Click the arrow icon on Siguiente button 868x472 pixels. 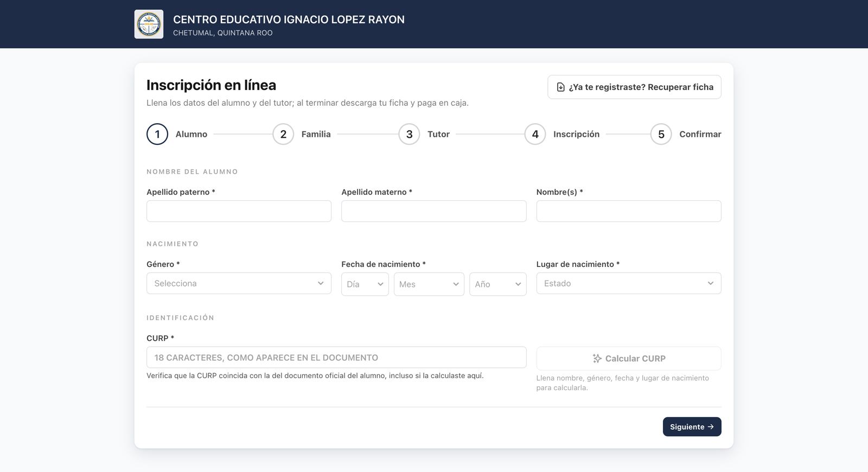pyautogui.click(x=711, y=427)
